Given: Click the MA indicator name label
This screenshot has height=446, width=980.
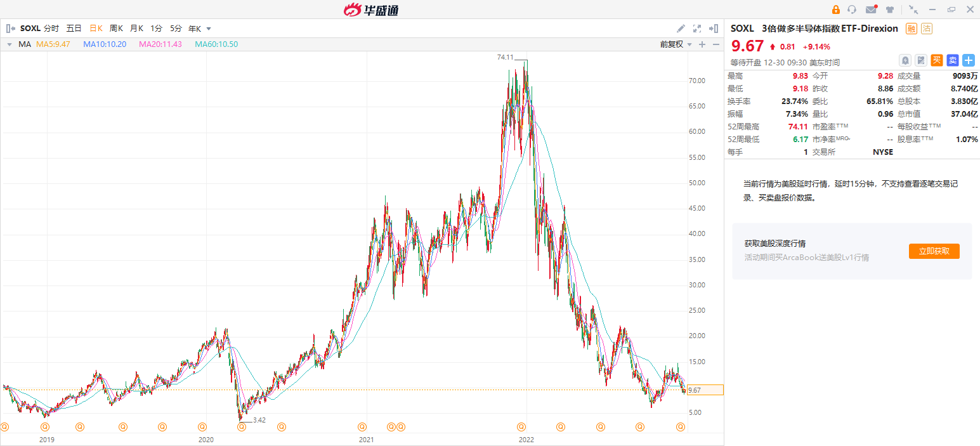Looking at the screenshot, I should click(x=25, y=44).
